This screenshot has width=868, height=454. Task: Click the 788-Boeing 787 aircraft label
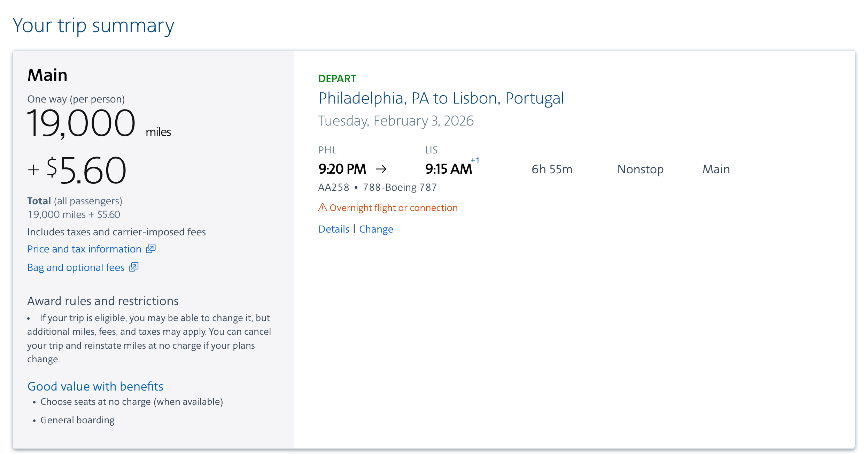pyautogui.click(x=400, y=188)
